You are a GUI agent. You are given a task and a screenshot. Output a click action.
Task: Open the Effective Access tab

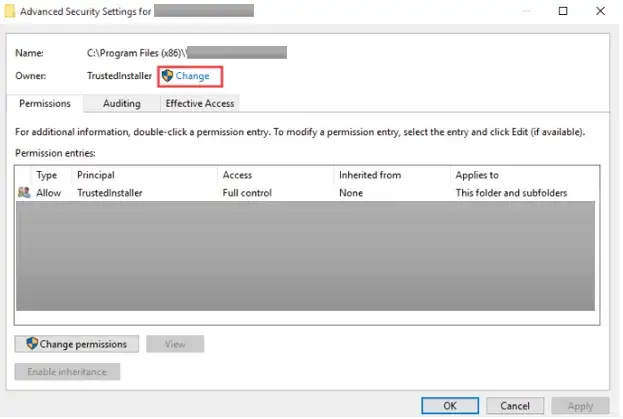coord(200,104)
